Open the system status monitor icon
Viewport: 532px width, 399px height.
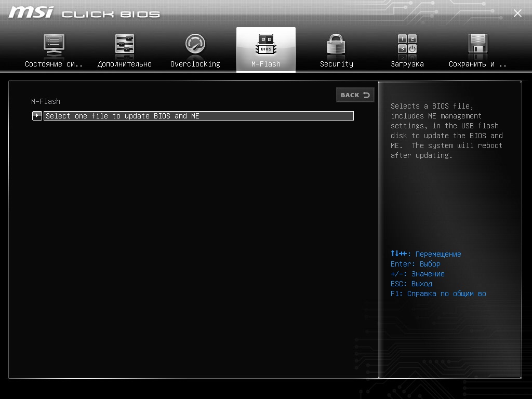pyautogui.click(x=54, y=45)
